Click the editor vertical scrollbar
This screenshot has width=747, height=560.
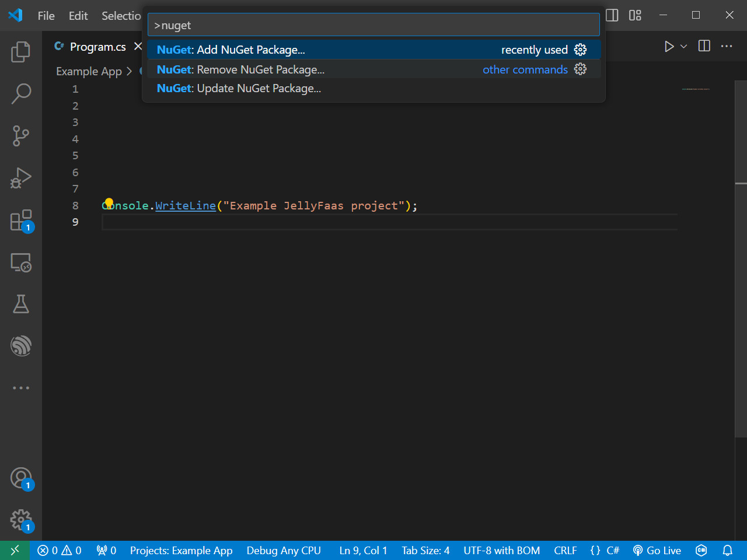pyautogui.click(x=741, y=260)
